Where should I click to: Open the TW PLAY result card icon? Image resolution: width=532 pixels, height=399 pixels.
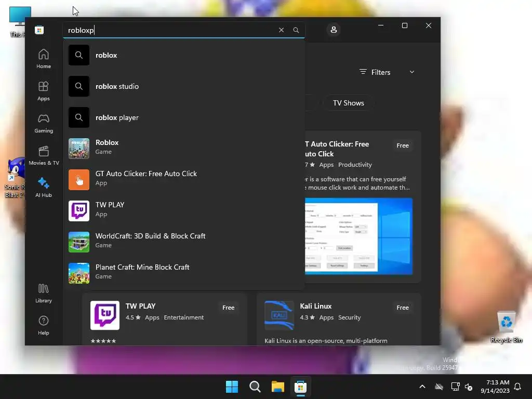[x=105, y=315]
